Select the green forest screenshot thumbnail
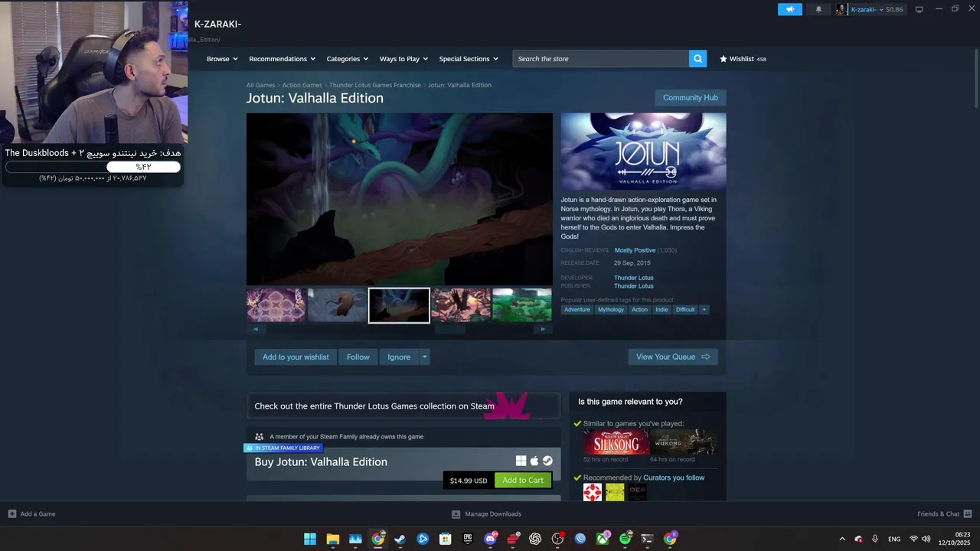Screen dimensions: 980x551 [x=521, y=305]
